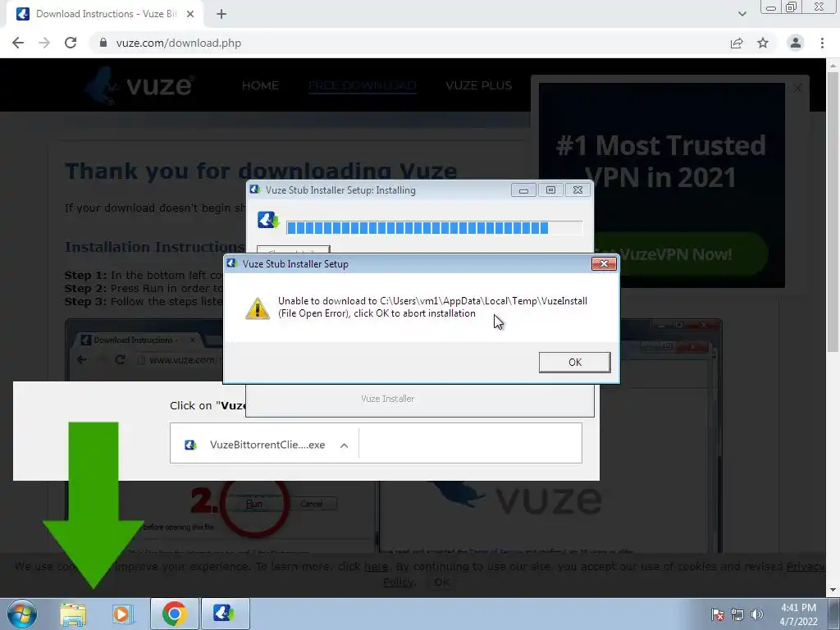Click the 'Installation Instructions' heading

tap(154, 247)
